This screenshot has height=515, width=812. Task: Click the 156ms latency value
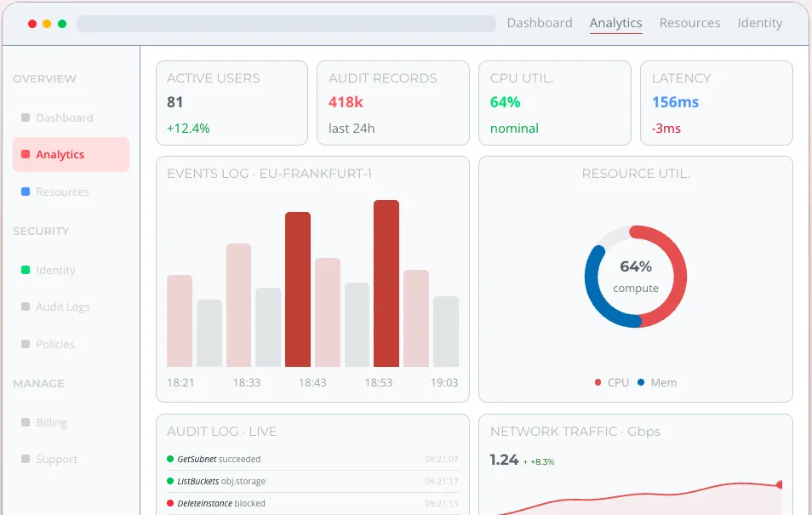[x=675, y=102]
